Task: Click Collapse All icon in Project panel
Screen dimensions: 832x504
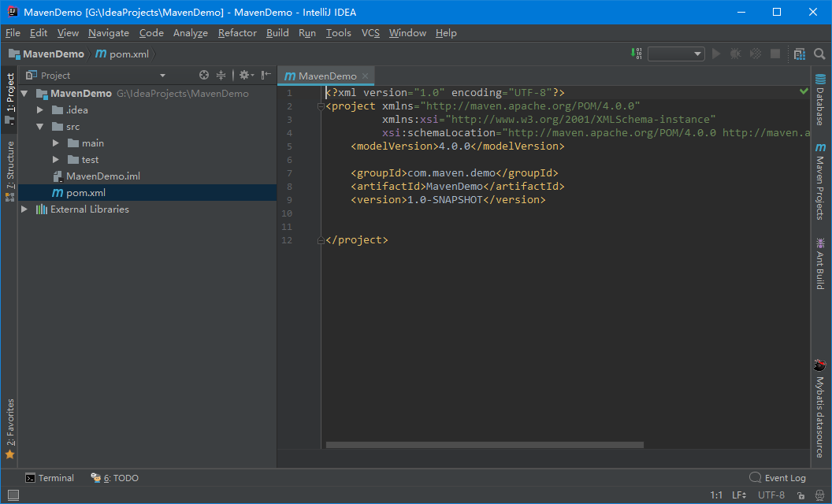Action: tap(221, 75)
